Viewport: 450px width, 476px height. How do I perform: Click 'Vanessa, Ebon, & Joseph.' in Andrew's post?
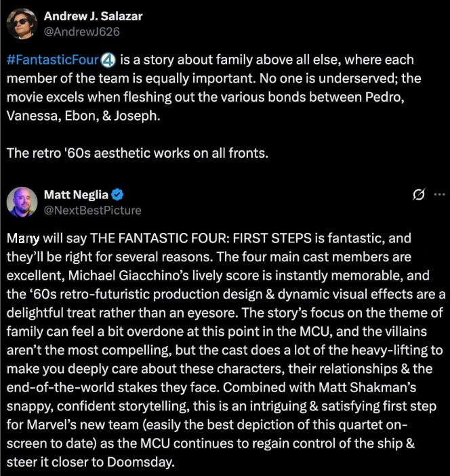(83, 116)
